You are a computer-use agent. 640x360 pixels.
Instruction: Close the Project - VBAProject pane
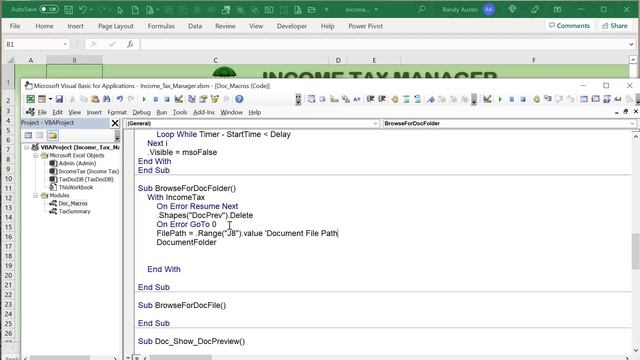click(x=115, y=123)
